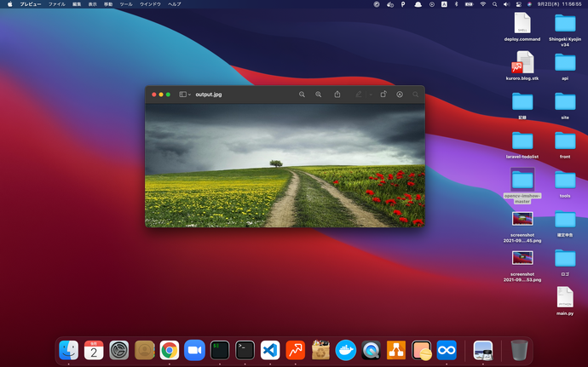Click the output.jpg window title

[208, 95]
